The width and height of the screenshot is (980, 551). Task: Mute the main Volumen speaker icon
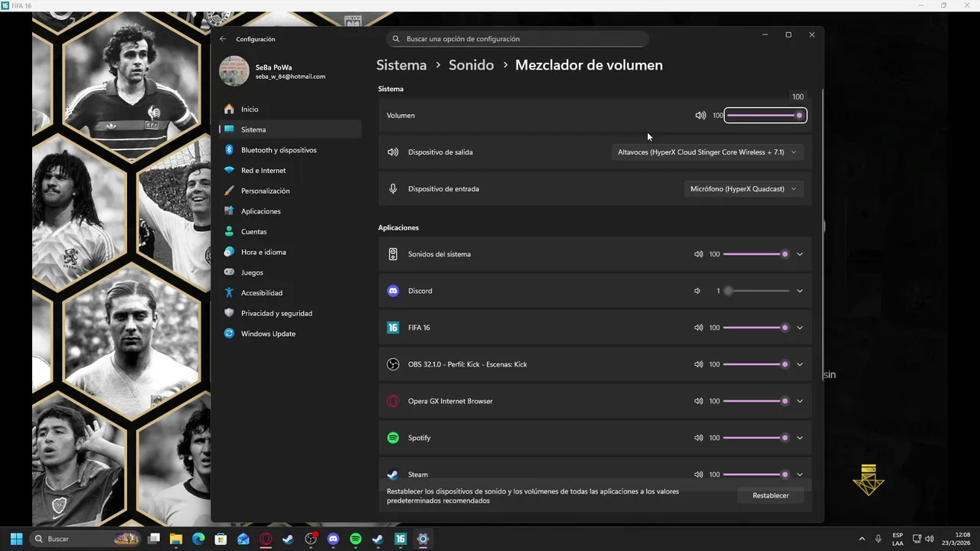pyautogui.click(x=701, y=116)
